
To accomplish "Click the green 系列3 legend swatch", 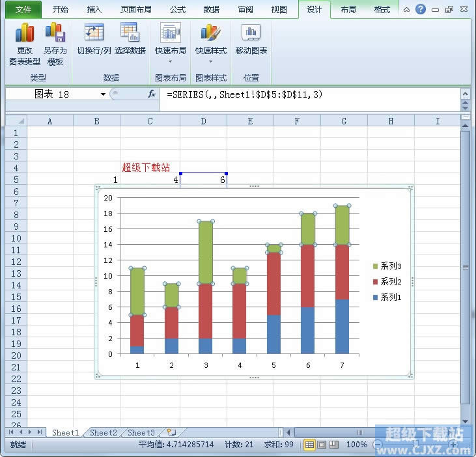I will [x=376, y=266].
